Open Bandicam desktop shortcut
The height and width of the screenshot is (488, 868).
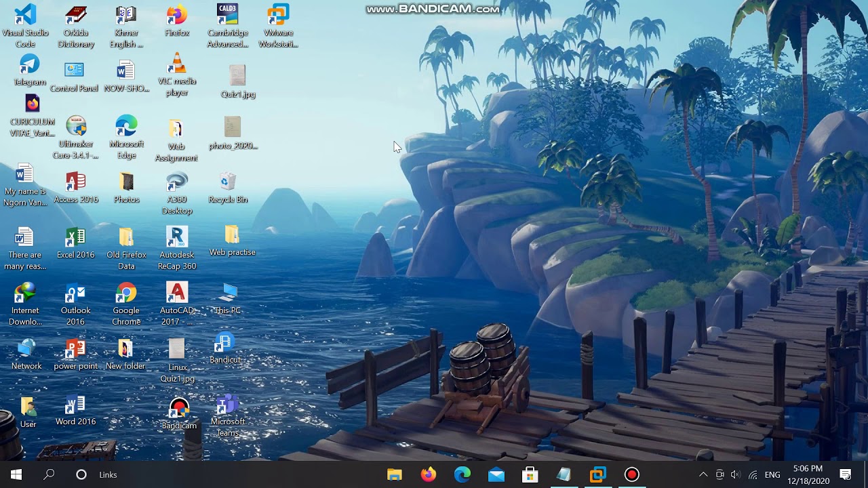pos(179,413)
